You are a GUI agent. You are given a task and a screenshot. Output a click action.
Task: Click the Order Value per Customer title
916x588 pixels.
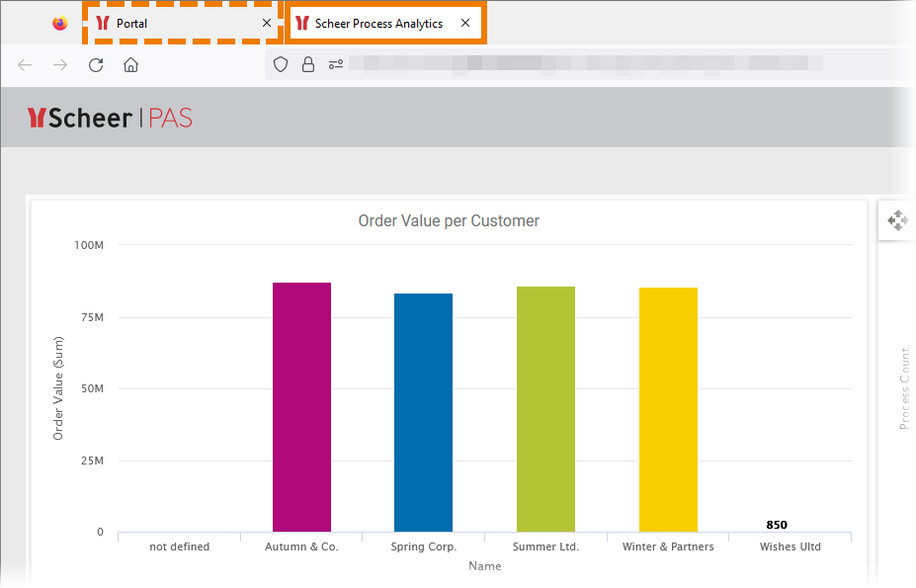pos(449,221)
